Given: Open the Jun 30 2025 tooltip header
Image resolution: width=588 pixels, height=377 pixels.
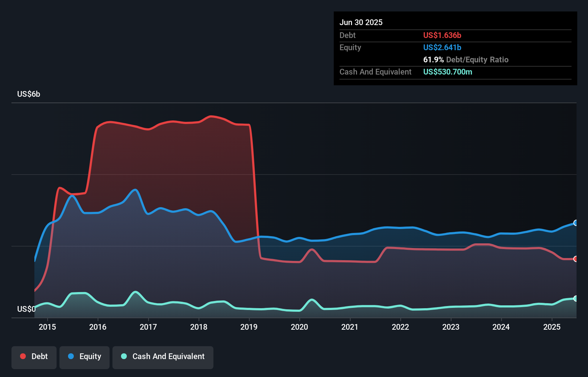Looking at the screenshot, I should 361,22.
